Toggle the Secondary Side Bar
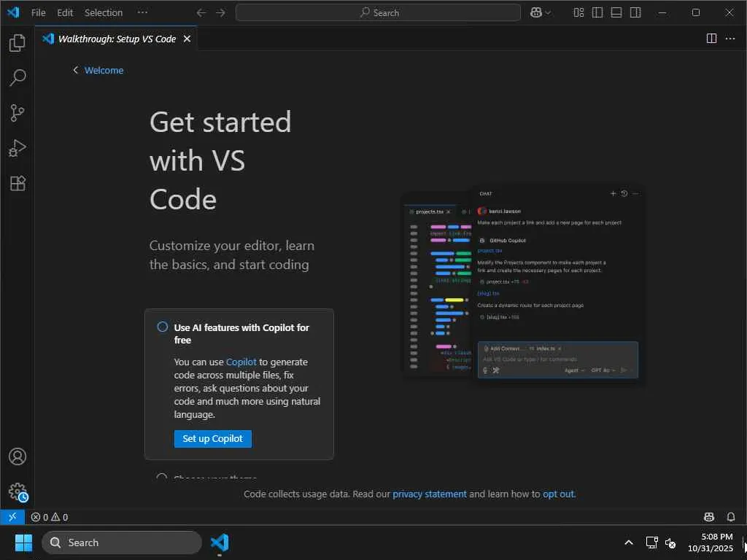 [x=635, y=13]
